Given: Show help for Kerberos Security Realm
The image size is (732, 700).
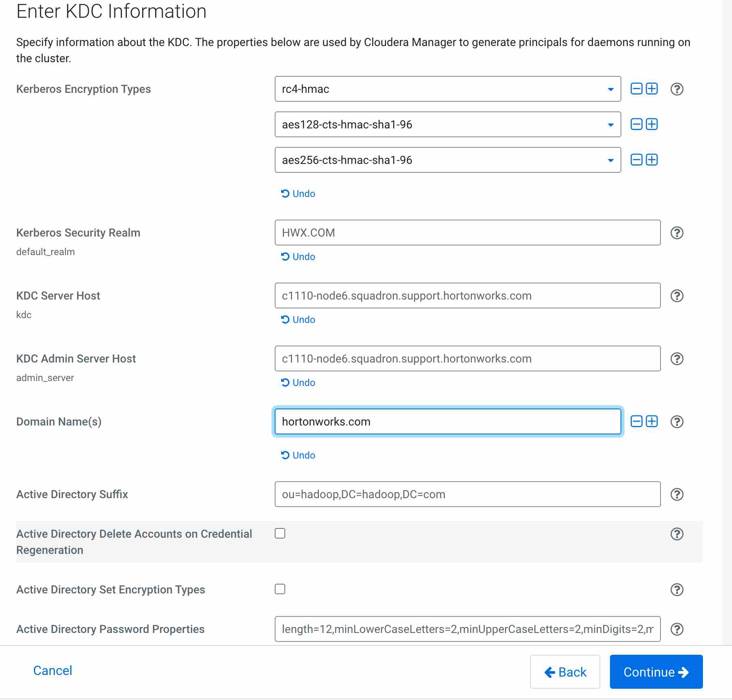Looking at the screenshot, I should tap(677, 233).
